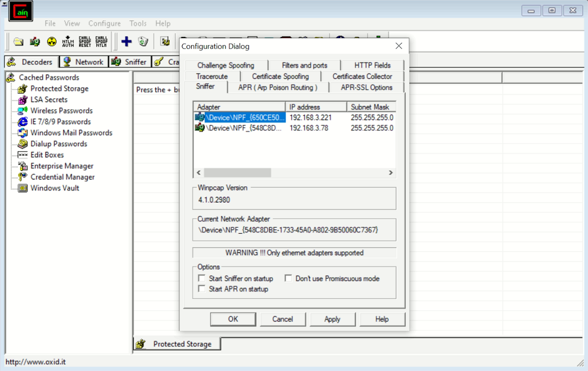Click the Winpcap version 4.1.0.2980 text
This screenshot has width=588, height=371.
click(214, 200)
